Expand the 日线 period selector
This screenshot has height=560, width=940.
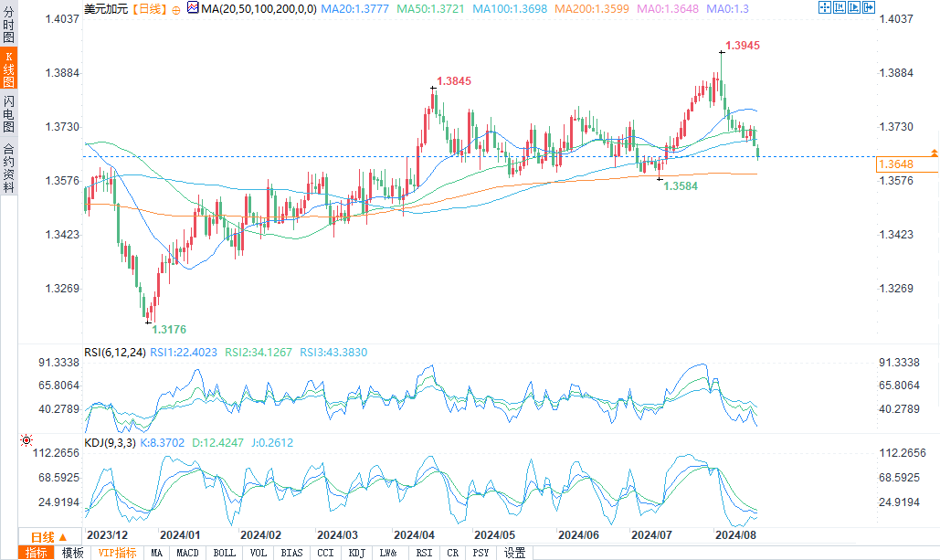[x=48, y=536]
